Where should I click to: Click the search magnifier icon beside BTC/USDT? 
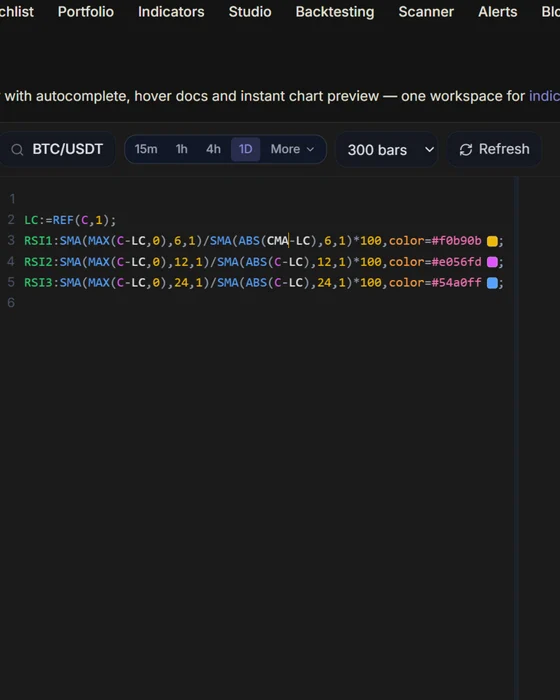tap(17, 150)
